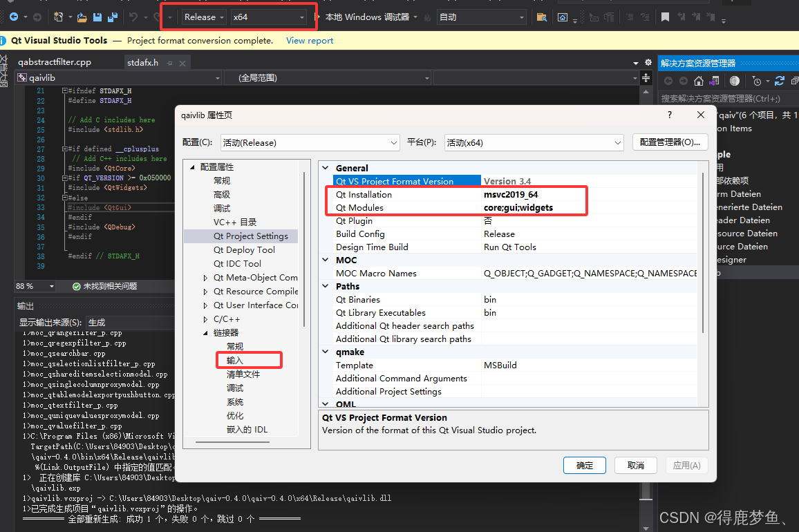This screenshot has width=799, height=532.
Task: Click the undo arrow icon
Action: (x=133, y=17)
